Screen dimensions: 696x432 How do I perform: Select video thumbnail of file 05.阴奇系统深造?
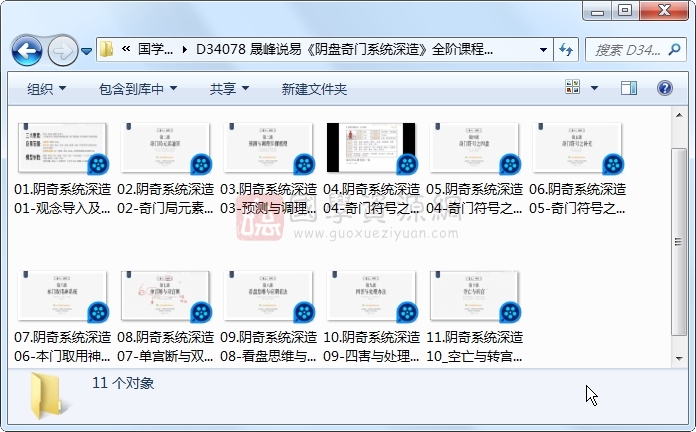coord(475,148)
